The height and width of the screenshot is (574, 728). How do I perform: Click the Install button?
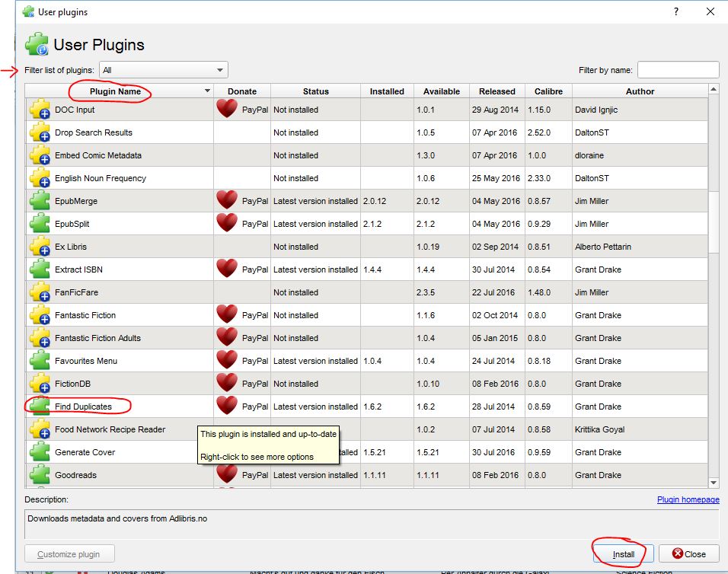[623, 554]
